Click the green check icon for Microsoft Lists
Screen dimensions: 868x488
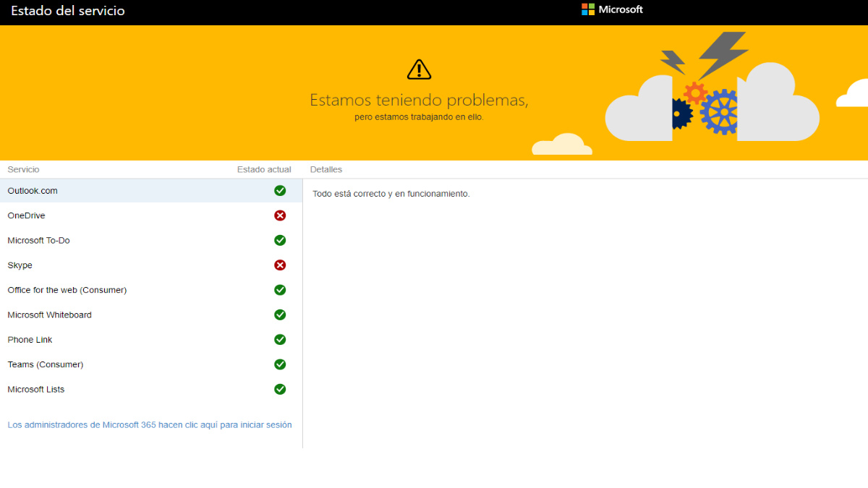280,389
